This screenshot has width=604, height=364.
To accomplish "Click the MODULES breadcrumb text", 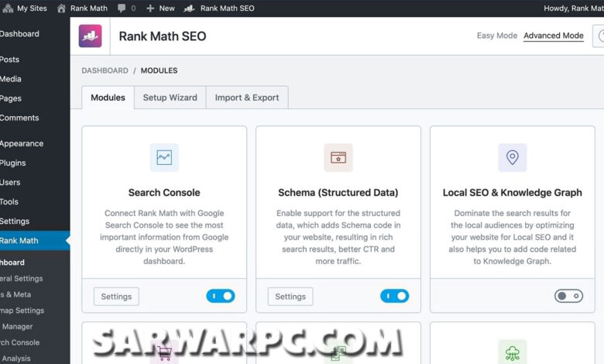I will [x=159, y=70].
